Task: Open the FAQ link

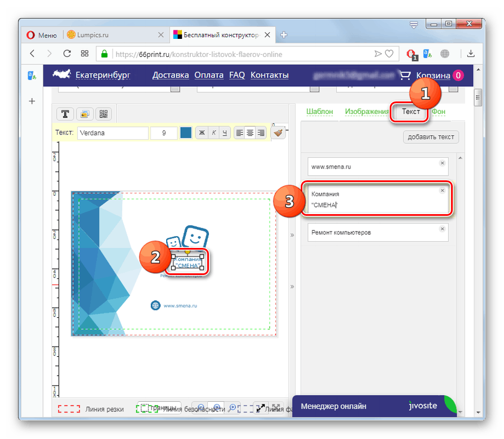Action: [x=237, y=75]
